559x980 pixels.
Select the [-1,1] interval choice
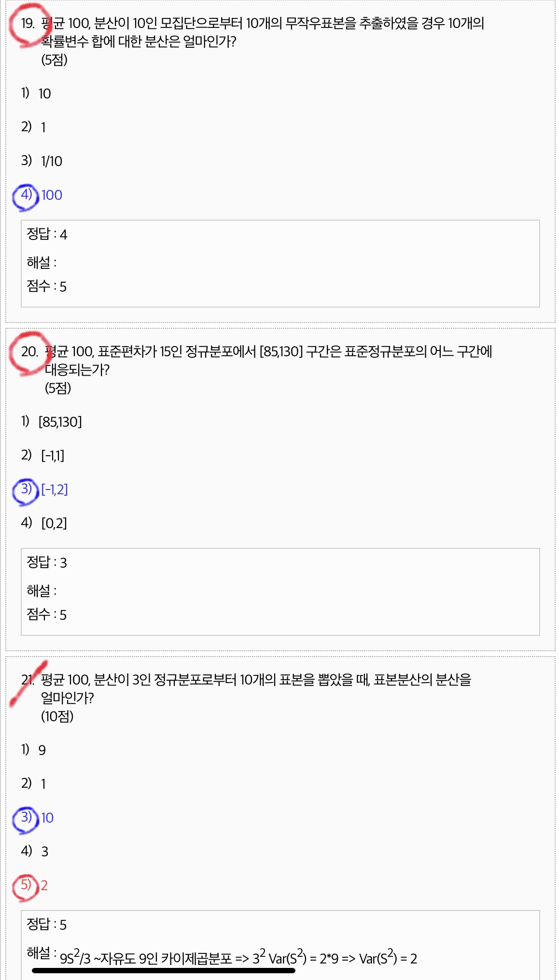coord(53,456)
